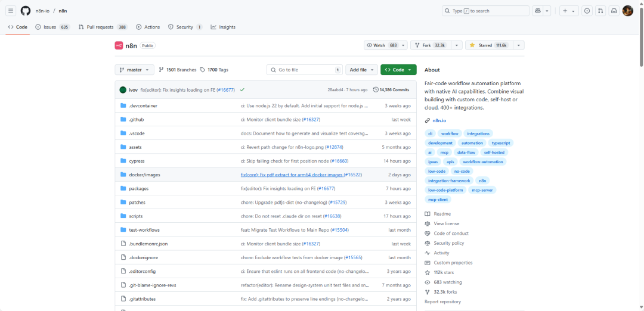Click the cypress folder icon

click(123, 161)
